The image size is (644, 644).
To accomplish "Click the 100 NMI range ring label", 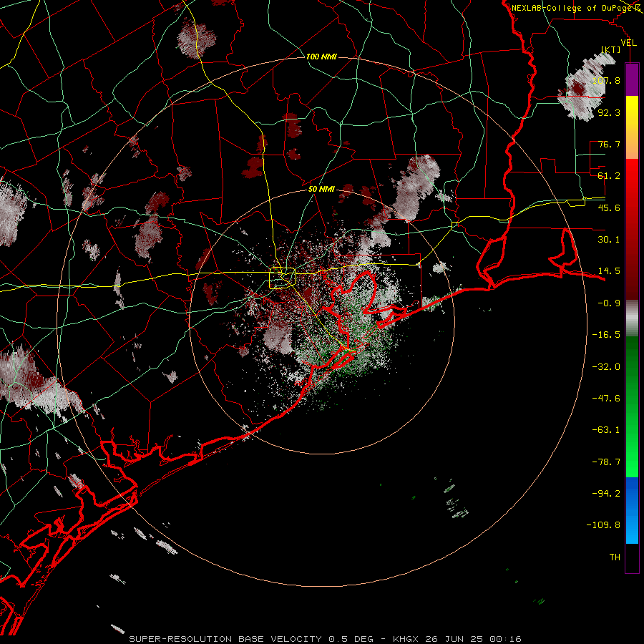I will pos(321,57).
